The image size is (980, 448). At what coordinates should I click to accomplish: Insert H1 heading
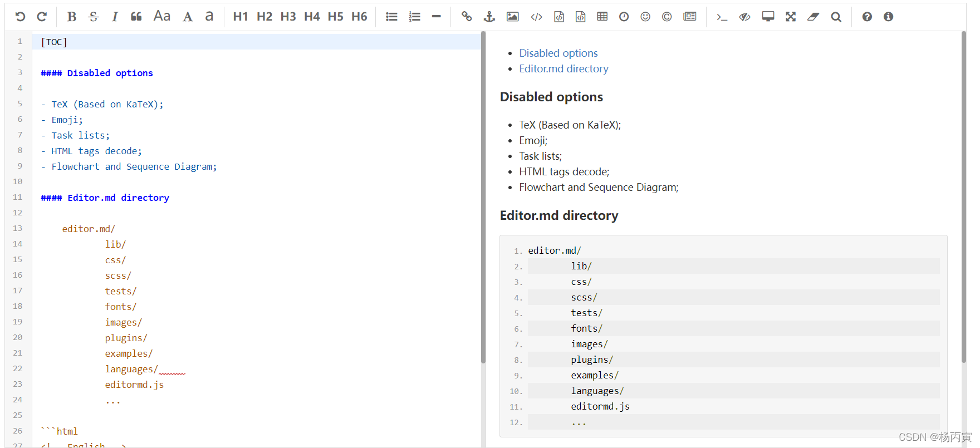(241, 17)
